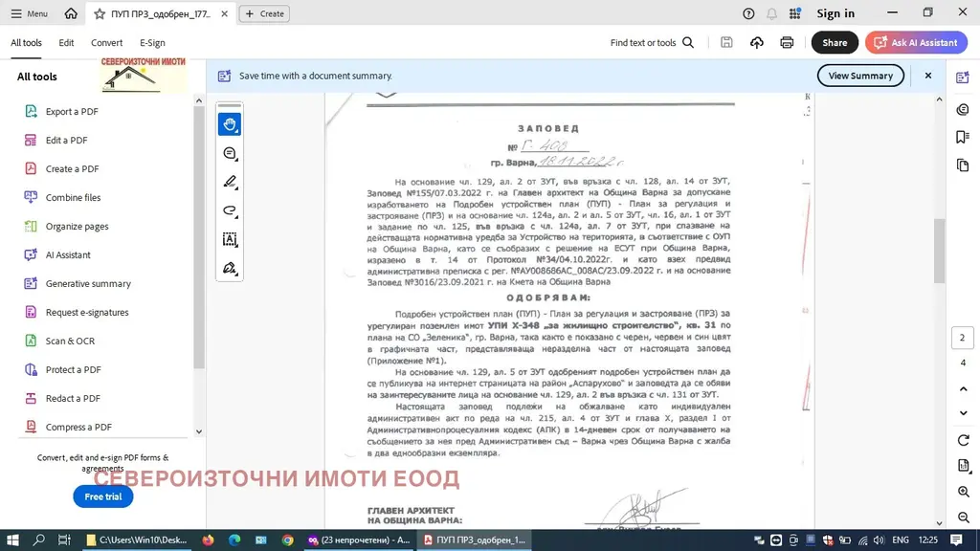Screen dimensions: 980x551
Task: Go to previous page chevron
Action: pyautogui.click(x=963, y=389)
